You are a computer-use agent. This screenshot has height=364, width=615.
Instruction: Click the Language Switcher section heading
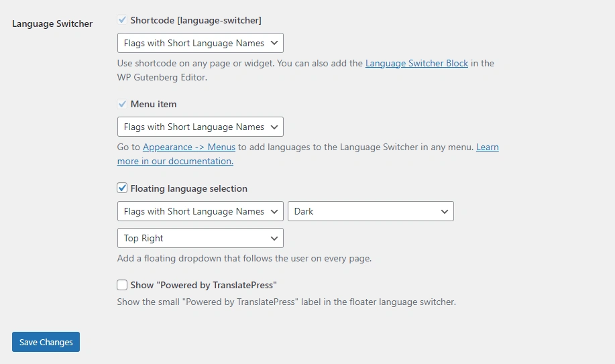[52, 23]
